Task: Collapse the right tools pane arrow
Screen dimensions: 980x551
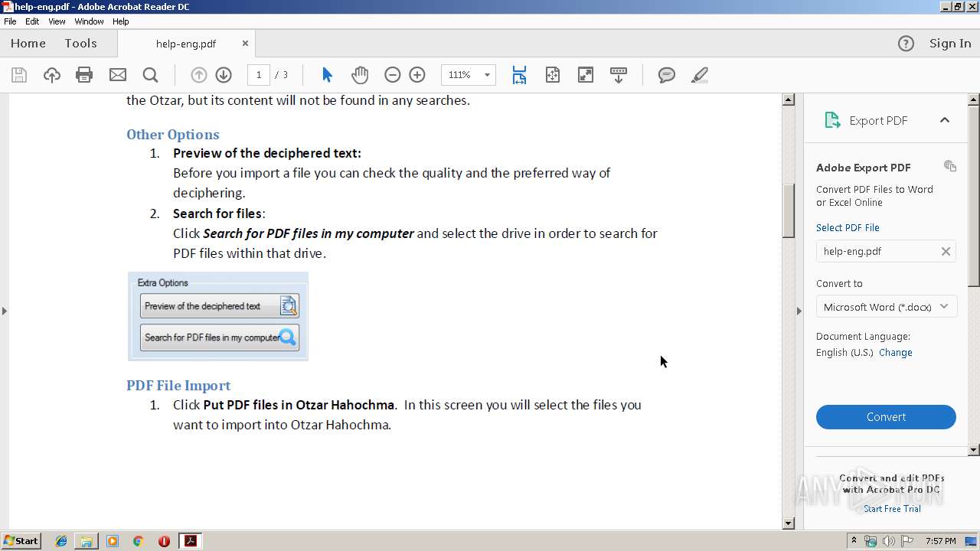Action: click(799, 311)
